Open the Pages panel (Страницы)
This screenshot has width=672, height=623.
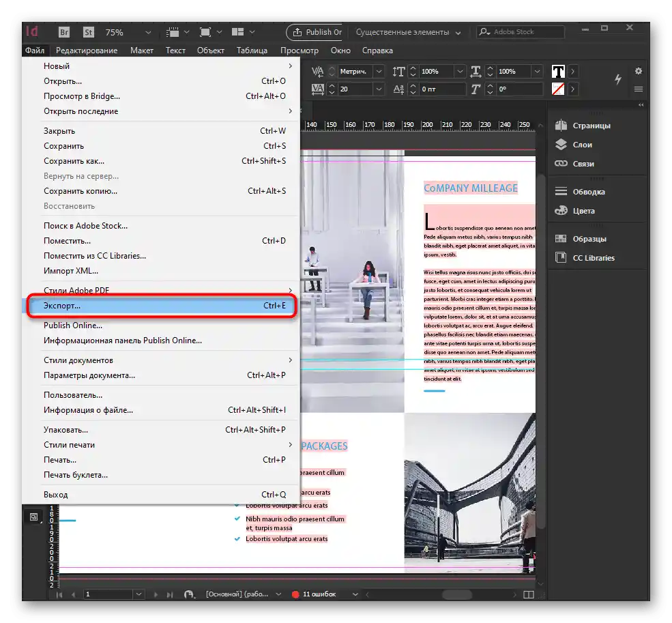point(591,126)
